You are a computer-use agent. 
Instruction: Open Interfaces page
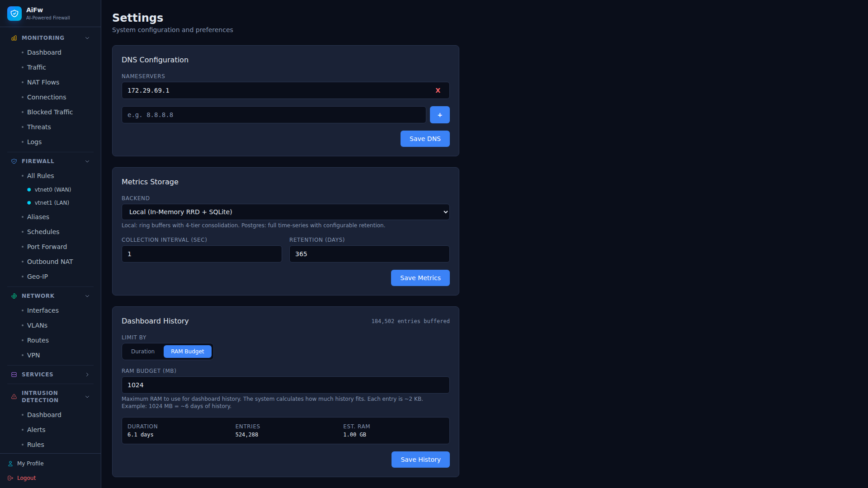(x=43, y=310)
